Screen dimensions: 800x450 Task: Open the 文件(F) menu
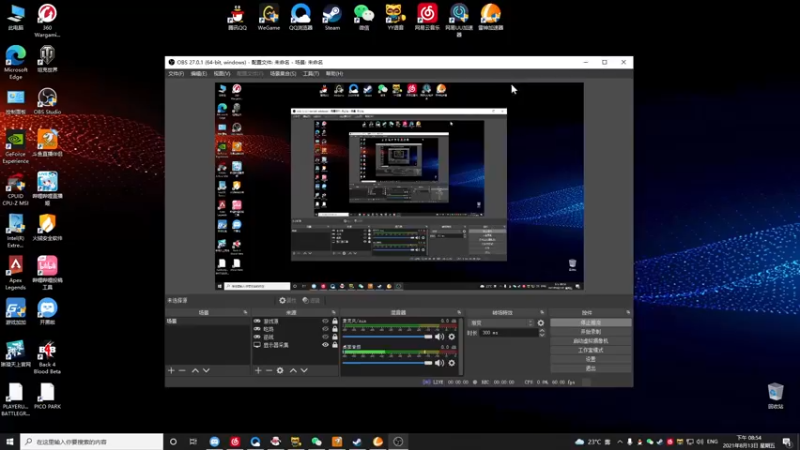tap(176, 74)
